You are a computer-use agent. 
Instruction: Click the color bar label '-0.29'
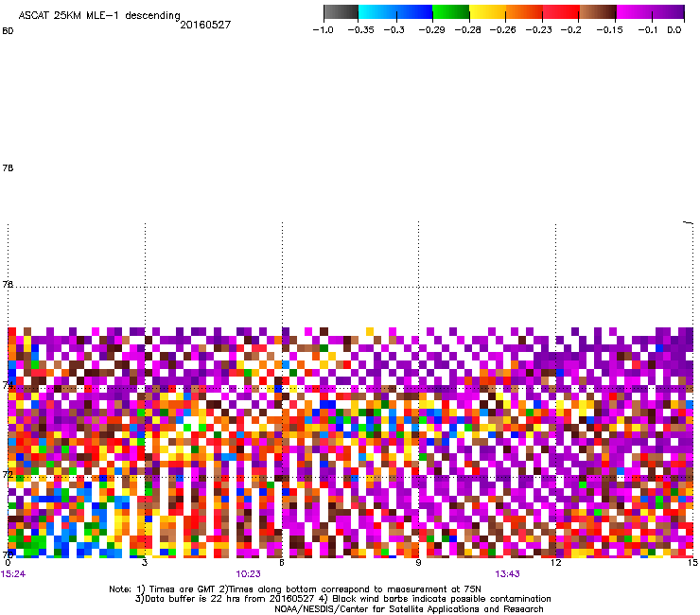[431, 30]
